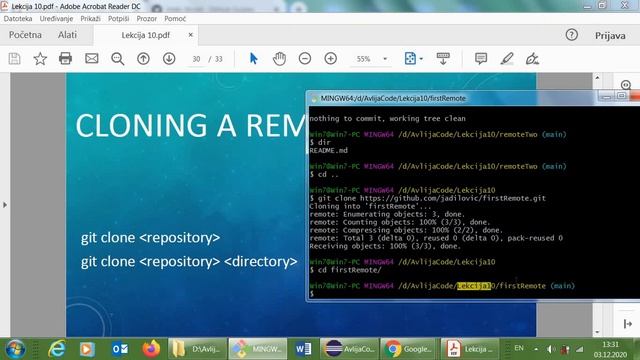
Task: Switch to the Početna tab
Action: click(25, 35)
